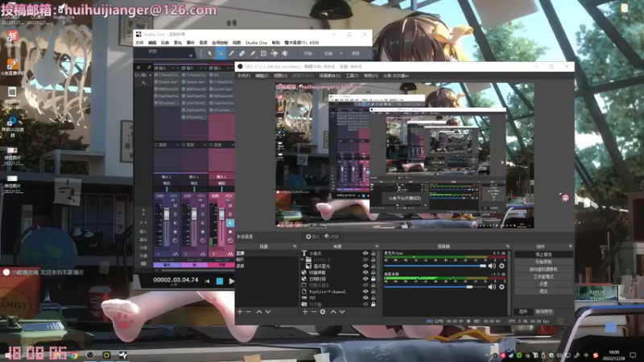Click 启动虚拟摄像机 in OBS controls
This screenshot has height=362, width=644.
coord(544,269)
